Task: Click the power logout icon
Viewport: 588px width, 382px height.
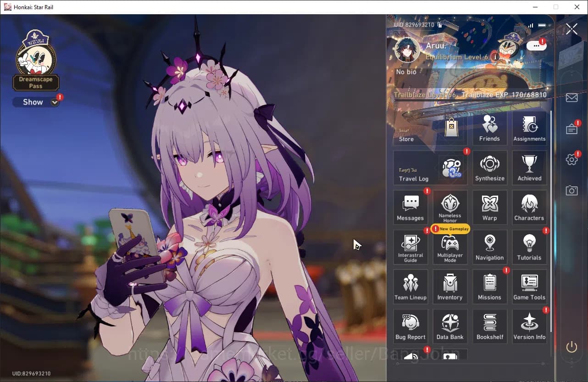Action: pyautogui.click(x=571, y=347)
